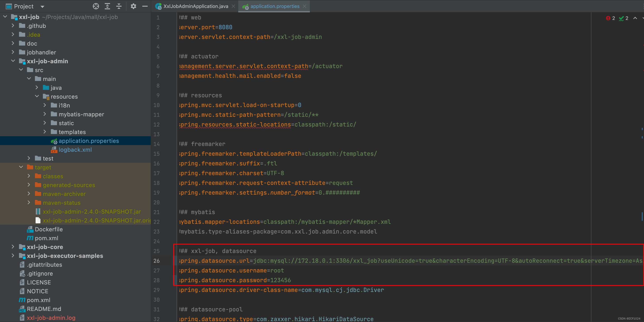The width and height of the screenshot is (644, 322).
Task: Click the red error indicator icon
Action: point(608,18)
